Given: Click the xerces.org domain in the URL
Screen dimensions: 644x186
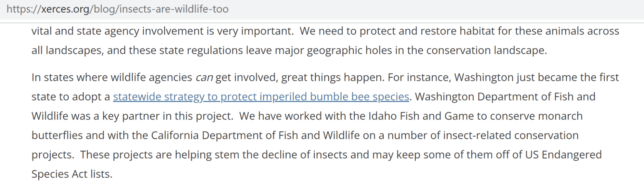Looking at the screenshot, I should click(65, 9).
